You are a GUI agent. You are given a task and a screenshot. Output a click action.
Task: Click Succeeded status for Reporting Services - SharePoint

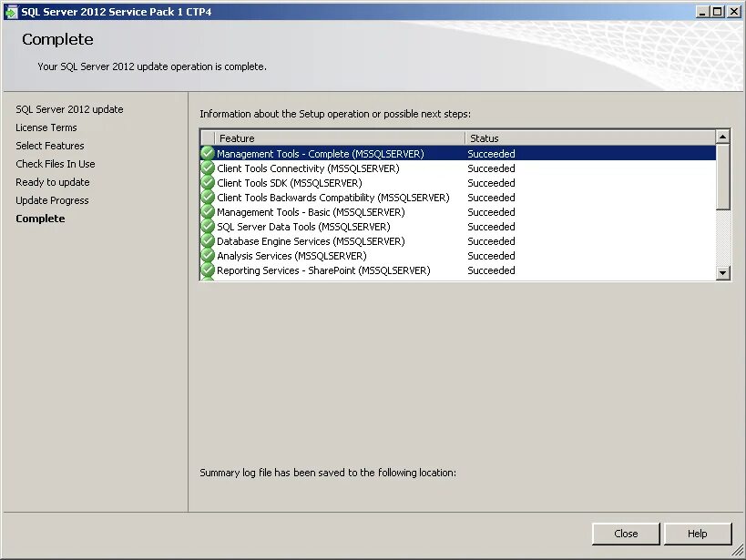pyautogui.click(x=491, y=270)
